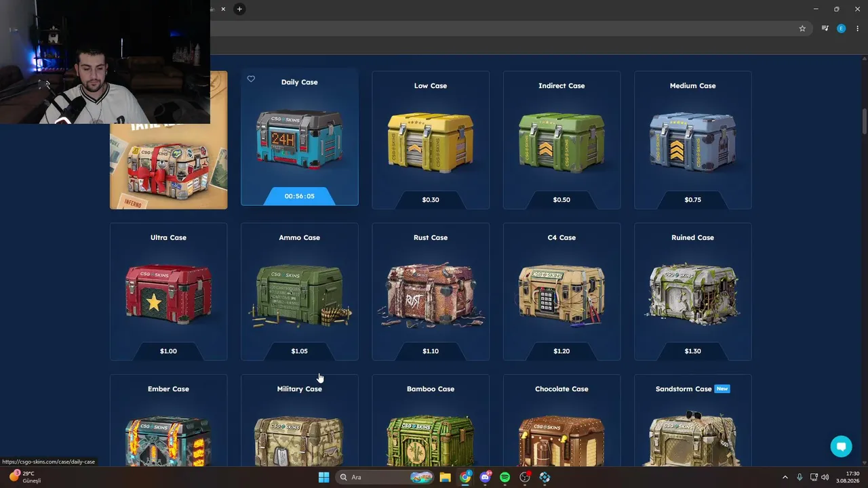Click the Low Case title
The width and height of the screenshot is (868, 488).
point(431,86)
